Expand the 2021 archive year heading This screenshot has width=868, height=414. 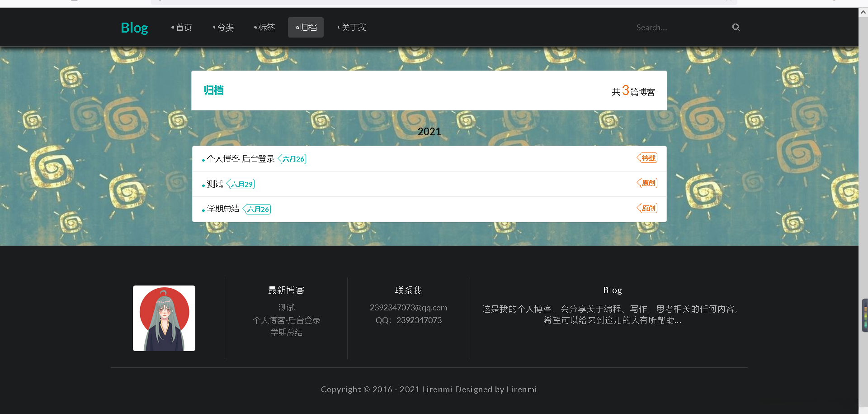(x=429, y=131)
